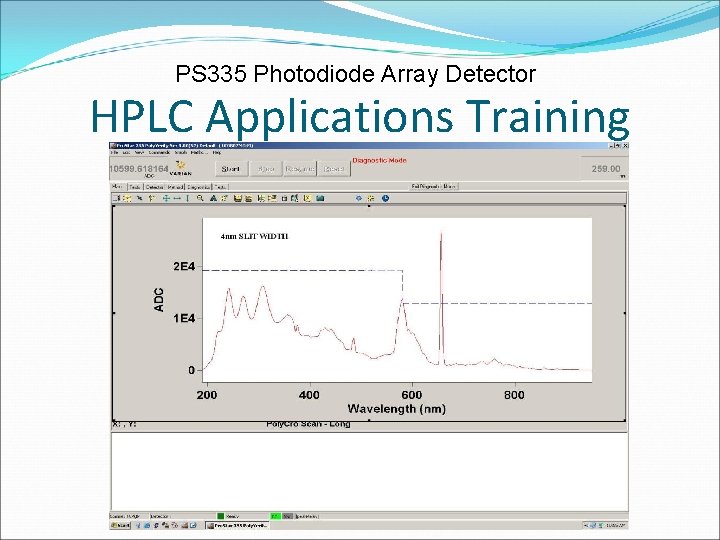The image size is (720, 540).
Task: Click the 259.00 nm wavelength readout
Action: pyautogui.click(x=606, y=169)
